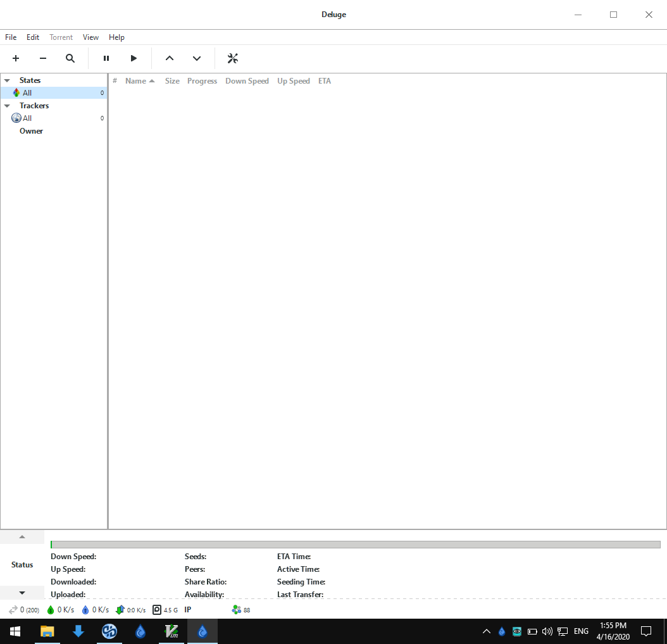667x644 pixels.
Task: Pause selected torrents with the pause button
Action: 106,58
